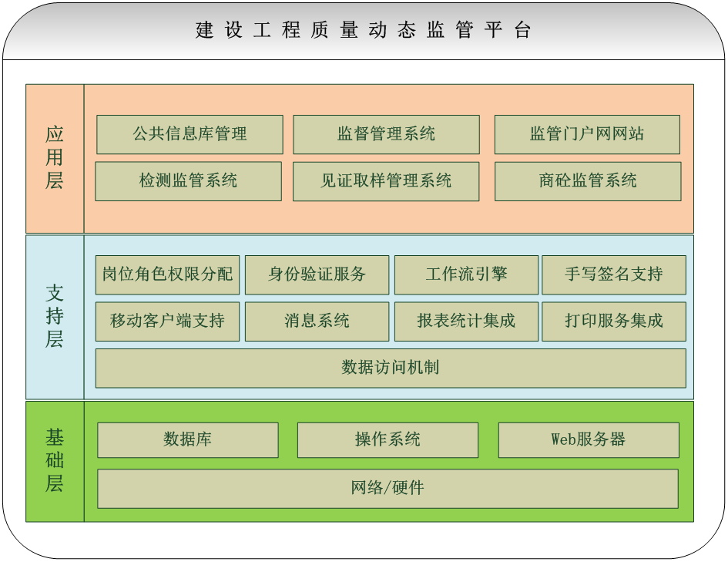The image size is (728, 562).
Task: Toggle the 手写签名支持 feature
Action: (x=614, y=274)
